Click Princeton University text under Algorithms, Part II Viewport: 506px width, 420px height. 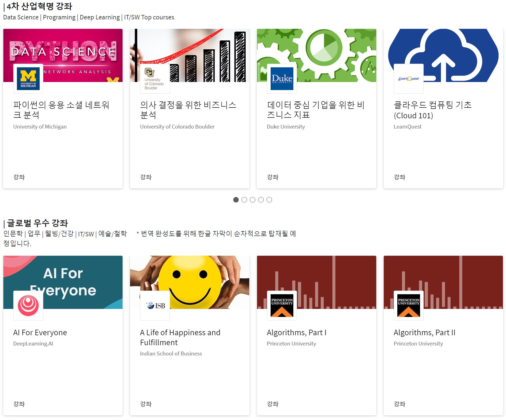click(x=418, y=344)
